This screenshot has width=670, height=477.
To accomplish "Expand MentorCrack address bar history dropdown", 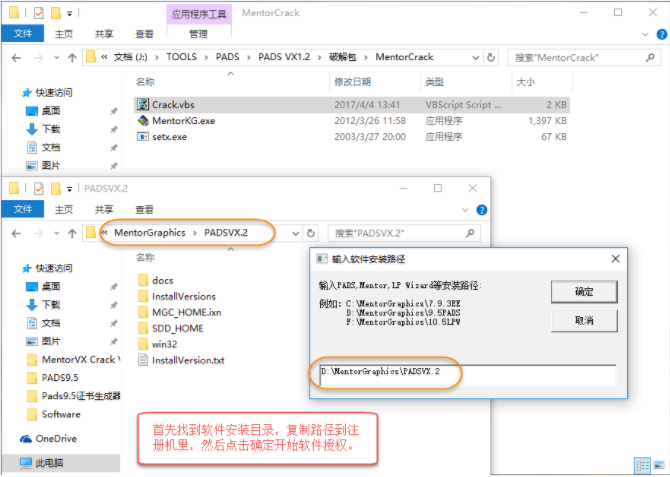I will 476,57.
